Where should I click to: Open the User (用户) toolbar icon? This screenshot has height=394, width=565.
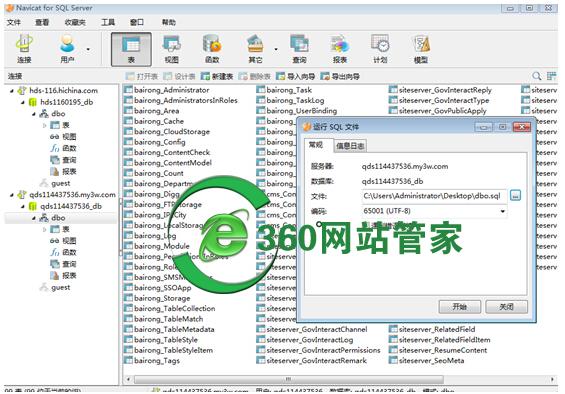tap(67, 49)
